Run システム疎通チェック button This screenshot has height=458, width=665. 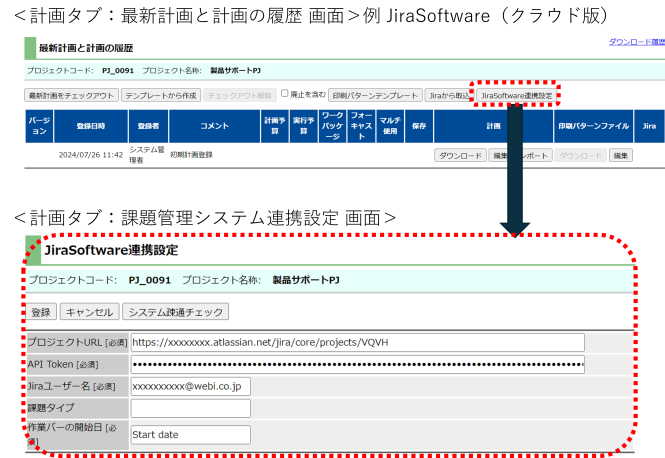point(176,312)
